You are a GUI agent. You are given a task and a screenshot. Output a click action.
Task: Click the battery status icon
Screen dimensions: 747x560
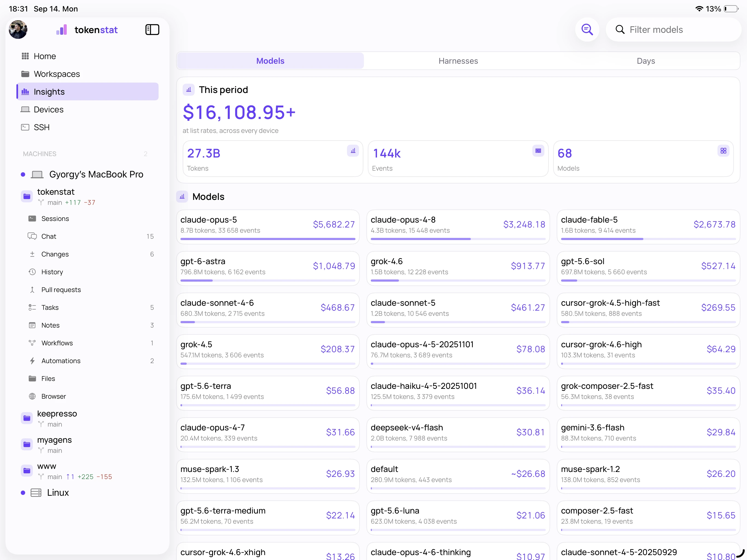pyautogui.click(x=731, y=9)
